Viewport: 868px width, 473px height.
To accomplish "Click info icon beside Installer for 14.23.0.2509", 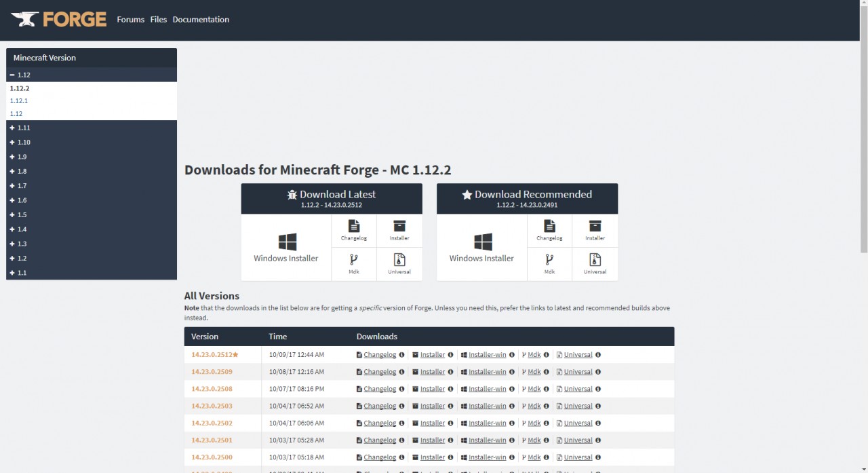I will (451, 372).
